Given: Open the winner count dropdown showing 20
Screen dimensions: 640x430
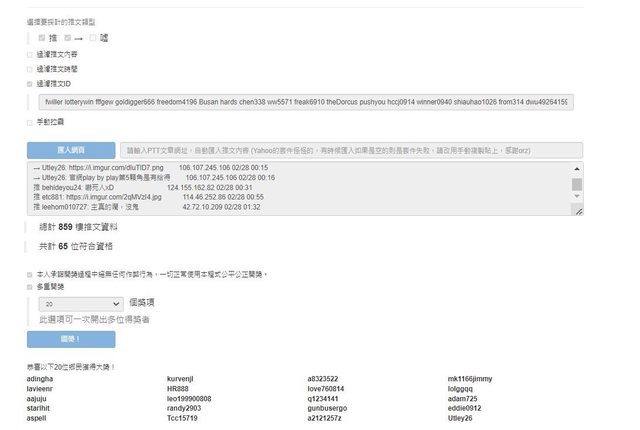Looking at the screenshot, I should 79,302.
